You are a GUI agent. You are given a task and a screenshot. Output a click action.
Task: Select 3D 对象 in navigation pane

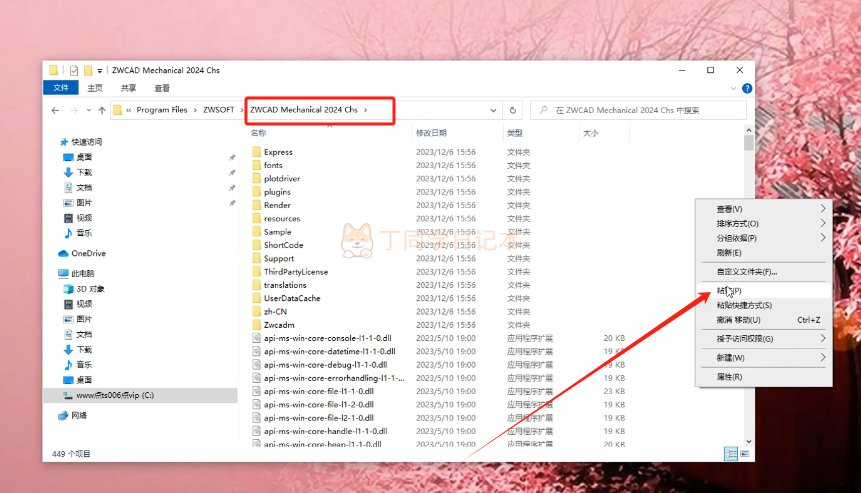(x=84, y=289)
